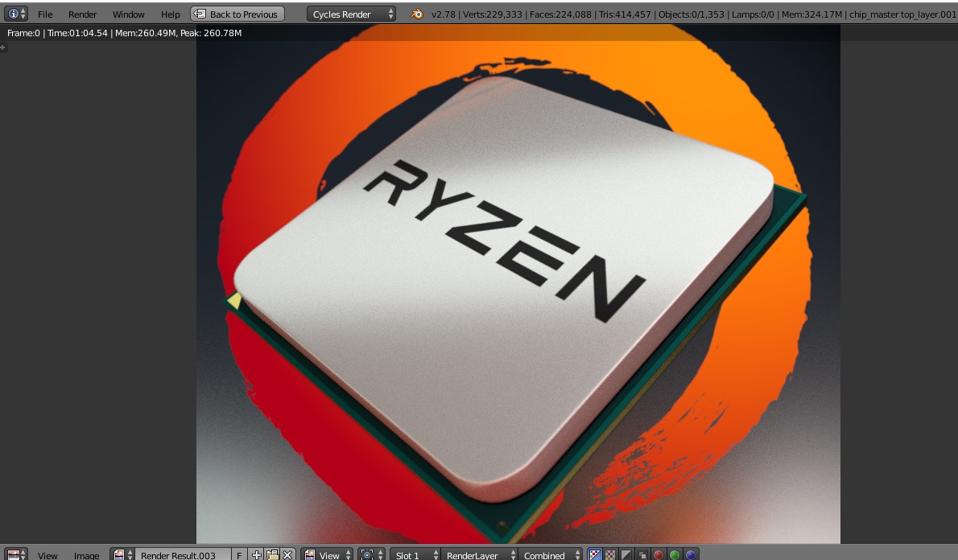Click the 'Mem:324.17M' header stats text
Image resolution: width=958 pixels, height=560 pixels.
point(811,14)
